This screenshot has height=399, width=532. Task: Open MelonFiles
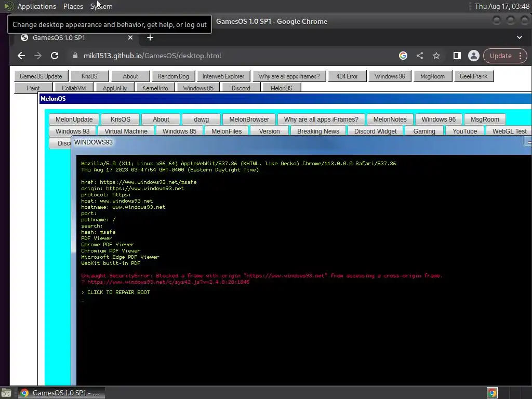(x=227, y=131)
